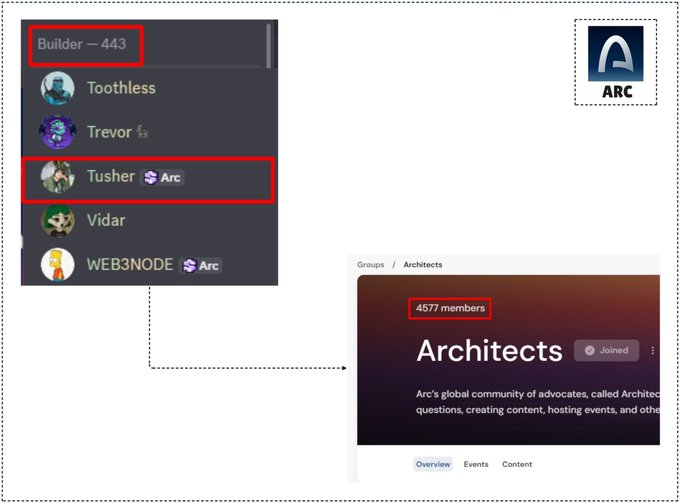Click the Architects description paragraph
This screenshot has height=503, width=680.
[538, 402]
